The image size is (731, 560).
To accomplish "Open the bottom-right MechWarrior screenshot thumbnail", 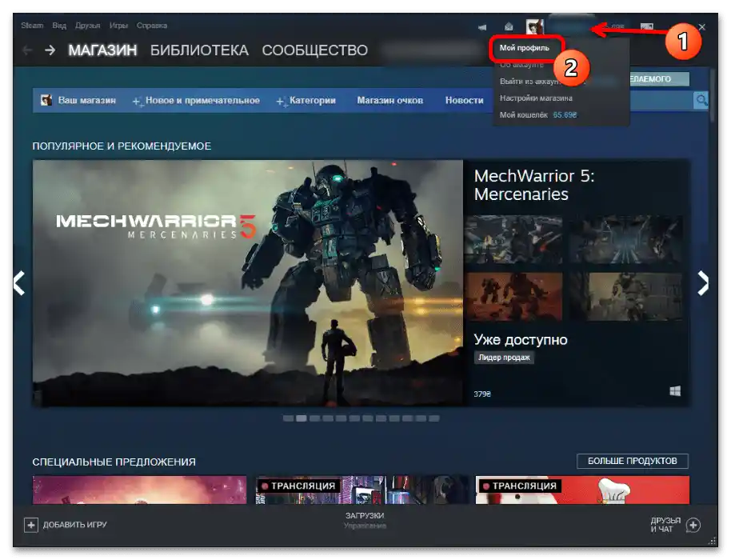I will point(626,297).
